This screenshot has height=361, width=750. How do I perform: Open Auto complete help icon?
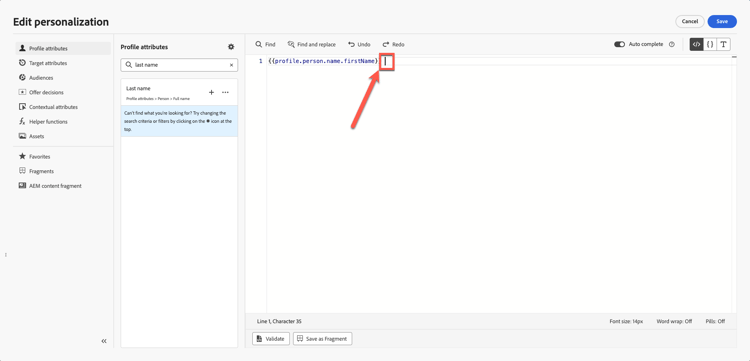point(672,44)
